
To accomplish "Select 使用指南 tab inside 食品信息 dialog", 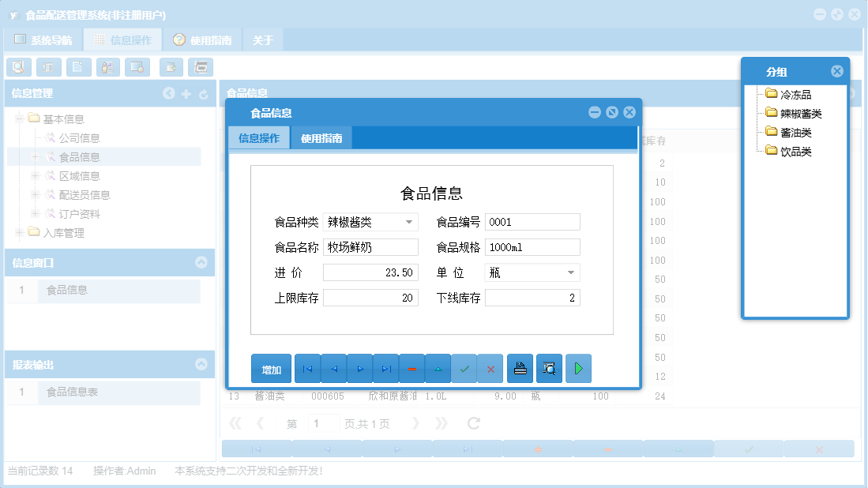I will tap(321, 137).
